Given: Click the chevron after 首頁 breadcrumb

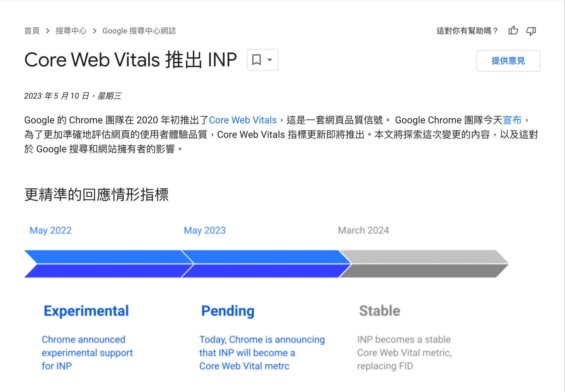Looking at the screenshot, I should [48, 31].
